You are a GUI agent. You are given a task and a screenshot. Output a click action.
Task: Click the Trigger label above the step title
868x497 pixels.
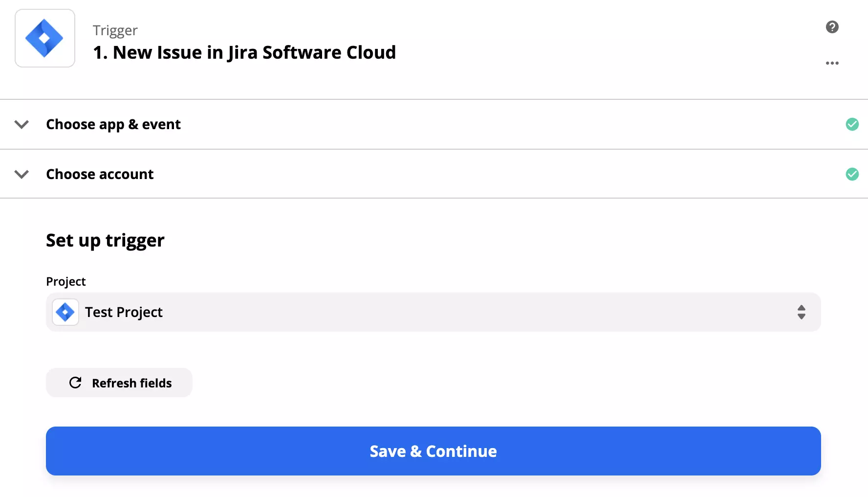115,30
